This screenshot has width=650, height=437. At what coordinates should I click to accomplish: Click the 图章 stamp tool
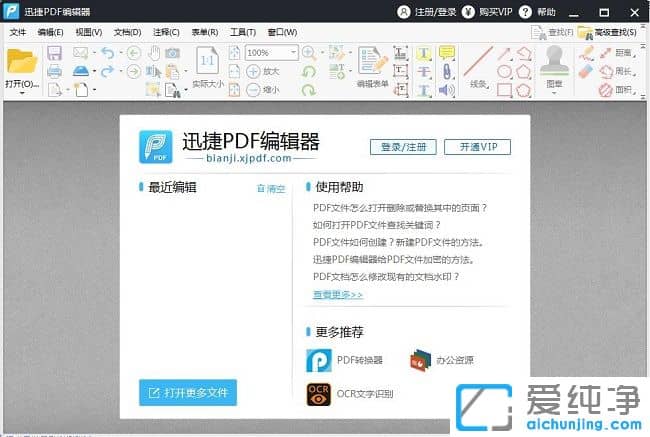[x=554, y=66]
